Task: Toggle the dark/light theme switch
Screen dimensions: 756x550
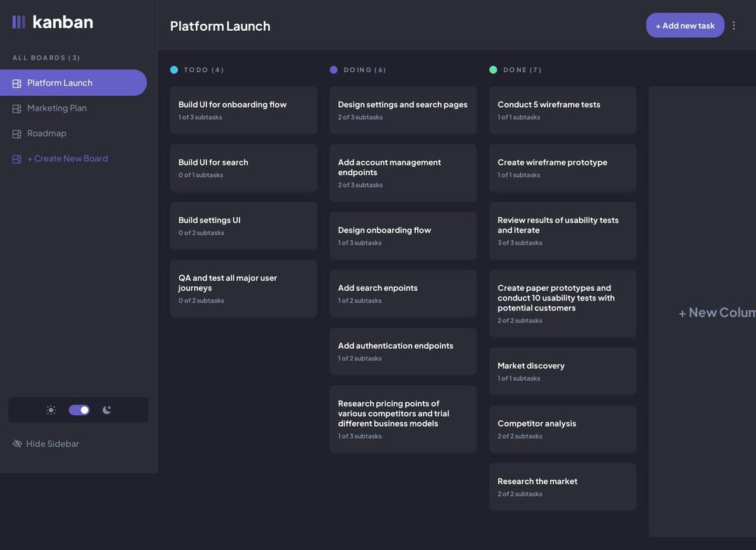Action: pos(79,411)
